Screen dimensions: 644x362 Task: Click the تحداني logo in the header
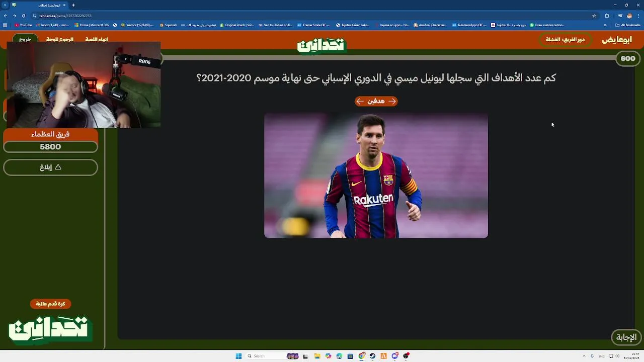[321, 45]
